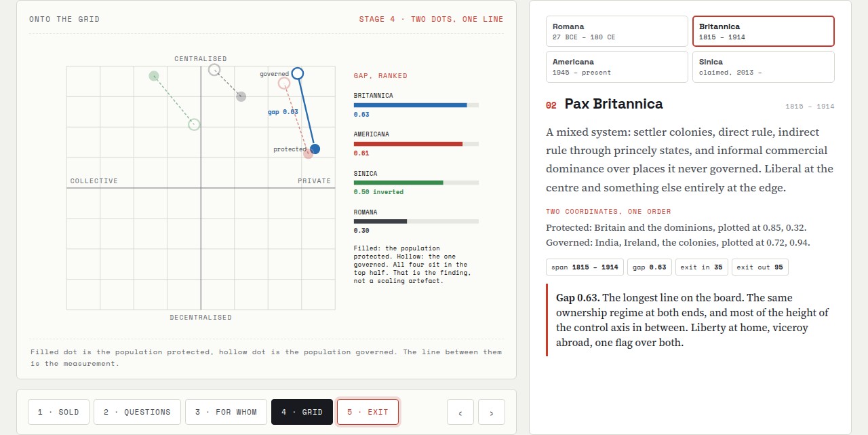Click the Americana 0.61 value
The width and height of the screenshot is (868, 435).
(x=361, y=153)
